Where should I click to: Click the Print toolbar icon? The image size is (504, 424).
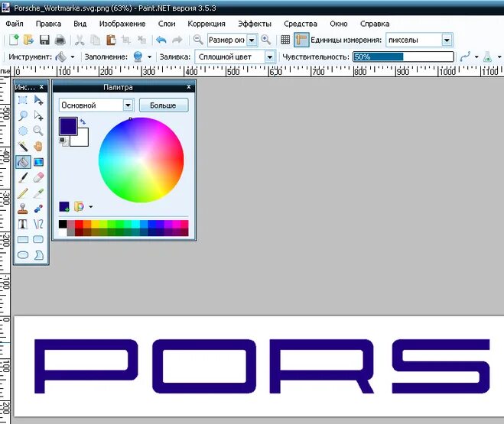point(60,40)
